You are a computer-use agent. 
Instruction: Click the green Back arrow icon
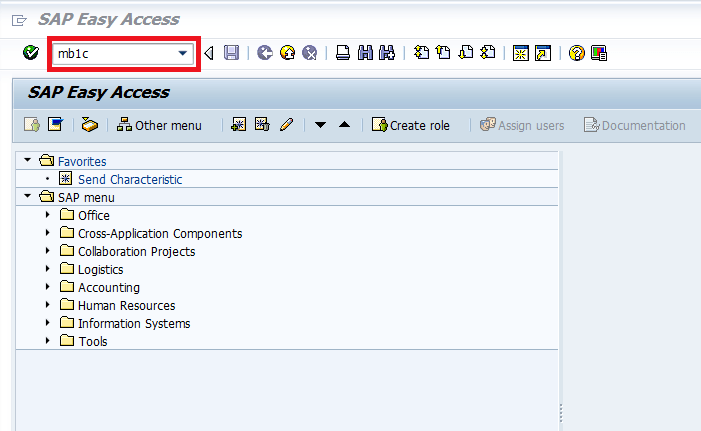pyautogui.click(x=264, y=53)
